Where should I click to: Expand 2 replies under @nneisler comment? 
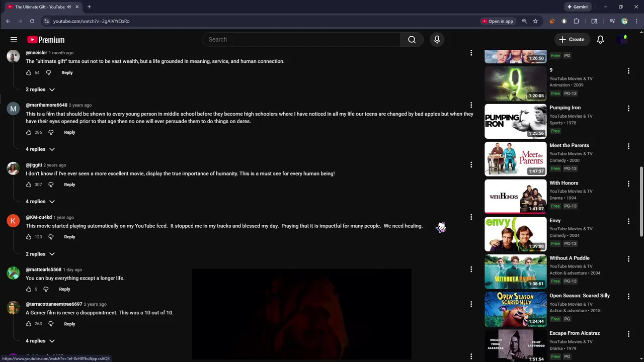click(40, 89)
